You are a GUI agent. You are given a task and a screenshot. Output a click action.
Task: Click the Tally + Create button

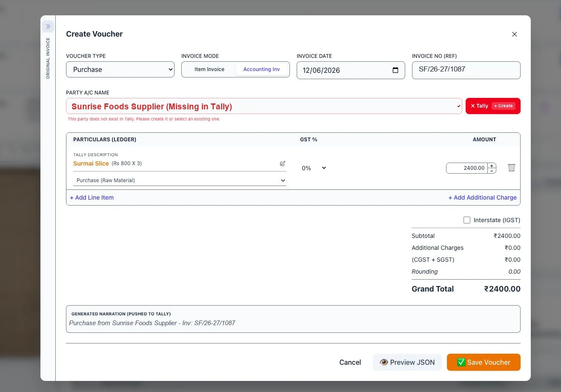click(493, 106)
